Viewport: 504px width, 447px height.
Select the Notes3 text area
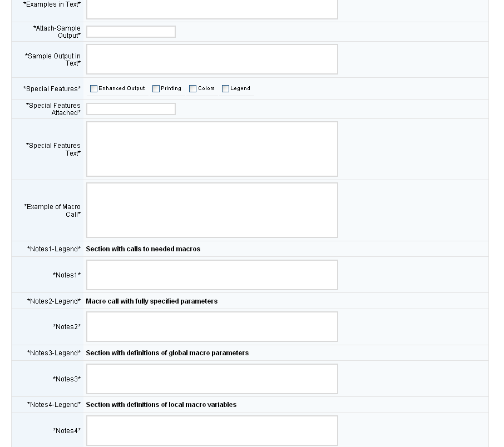tap(212, 379)
